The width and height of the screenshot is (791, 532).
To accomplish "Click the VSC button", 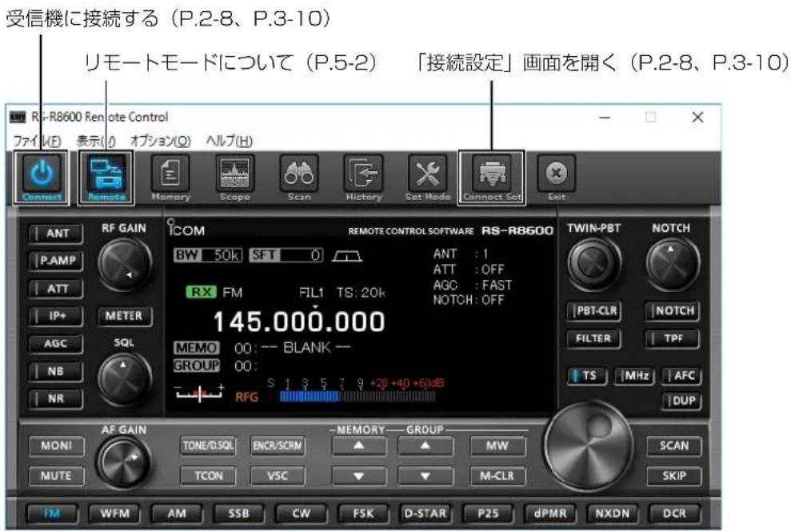I will click(278, 476).
